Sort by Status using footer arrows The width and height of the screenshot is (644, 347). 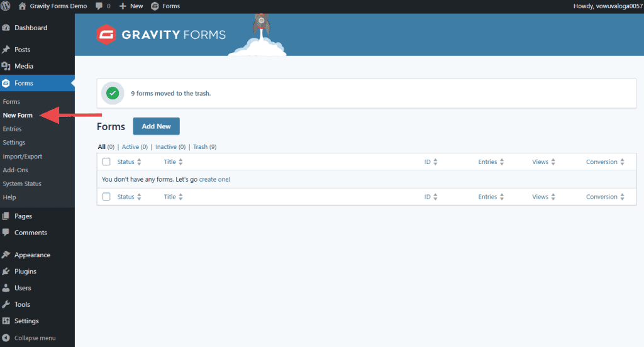[139, 197]
